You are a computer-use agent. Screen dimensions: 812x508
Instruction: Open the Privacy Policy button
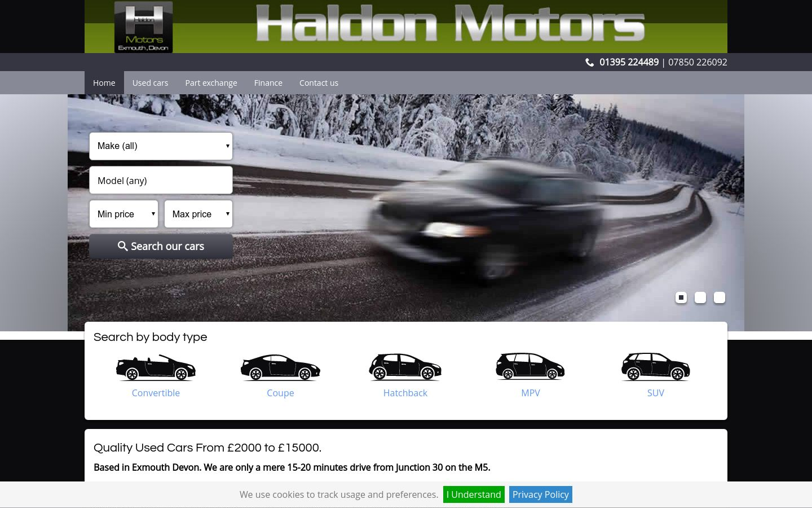click(x=541, y=494)
